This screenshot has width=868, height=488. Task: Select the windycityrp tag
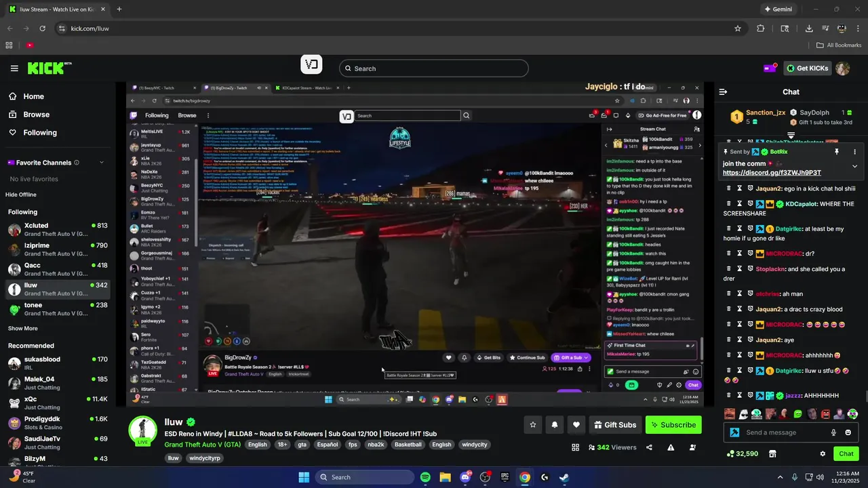pos(204,458)
